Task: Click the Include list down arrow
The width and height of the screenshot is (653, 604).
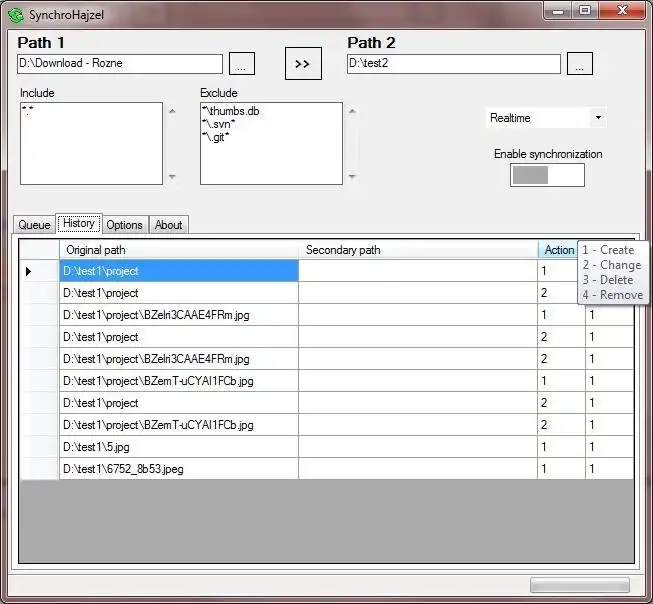Action: tap(172, 177)
